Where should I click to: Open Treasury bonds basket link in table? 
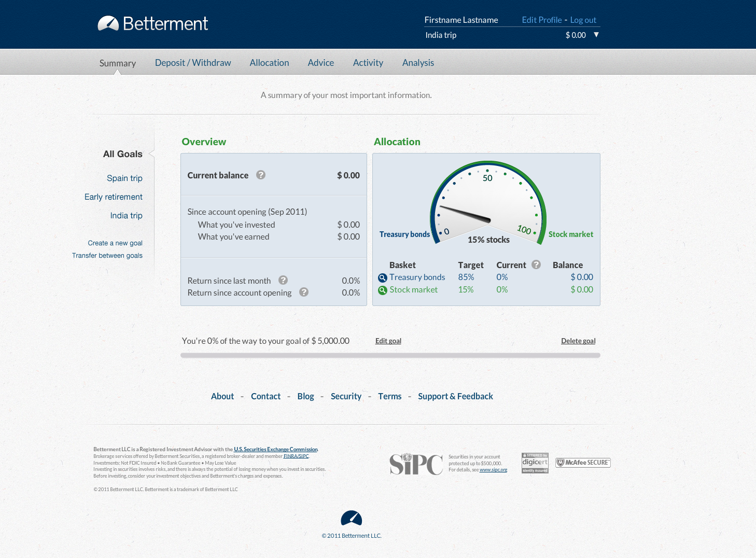point(417,277)
